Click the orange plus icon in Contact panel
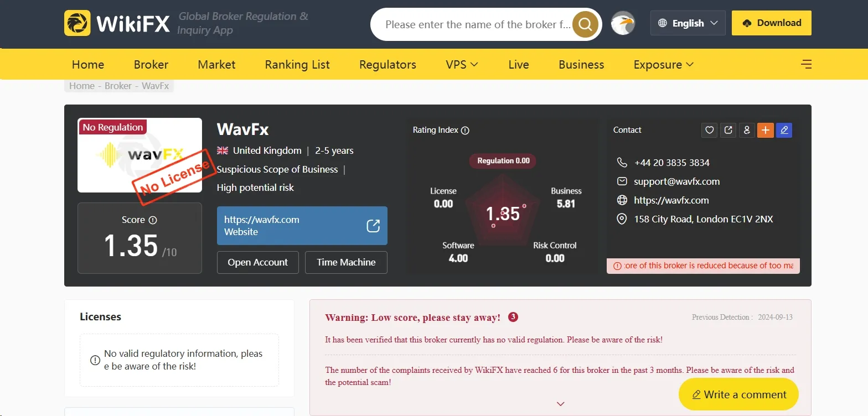This screenshot has width=868, height=416. [x=766, y=130]
